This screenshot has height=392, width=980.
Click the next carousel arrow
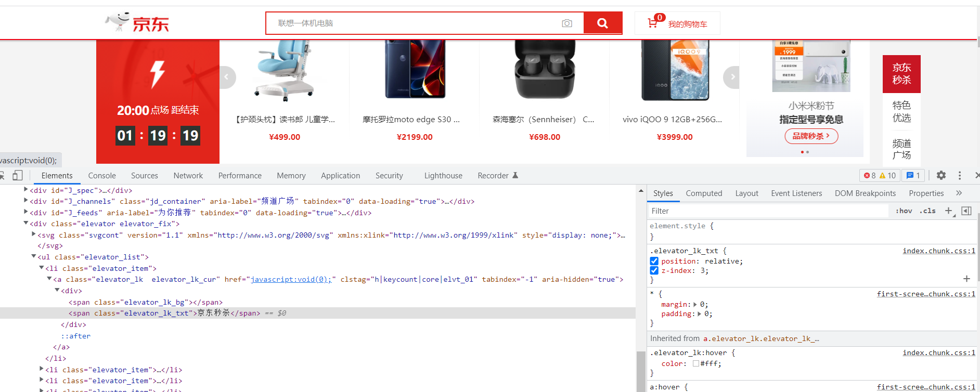[731, 77]
